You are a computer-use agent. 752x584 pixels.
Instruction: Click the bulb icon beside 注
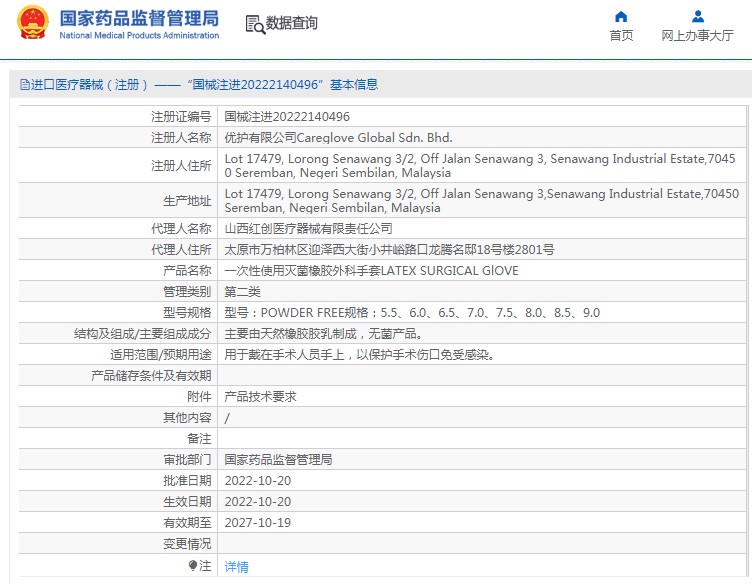coord(193,566)
